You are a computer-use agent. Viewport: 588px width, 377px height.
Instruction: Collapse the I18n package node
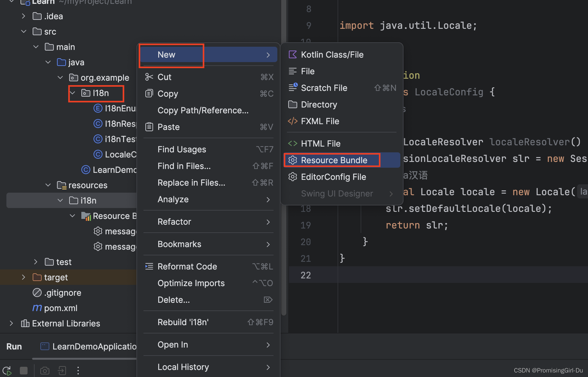tap(72, 93)
